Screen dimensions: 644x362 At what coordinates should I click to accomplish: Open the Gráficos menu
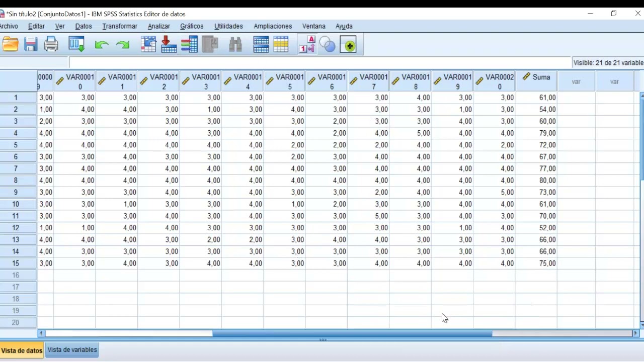tap(192, 26)
